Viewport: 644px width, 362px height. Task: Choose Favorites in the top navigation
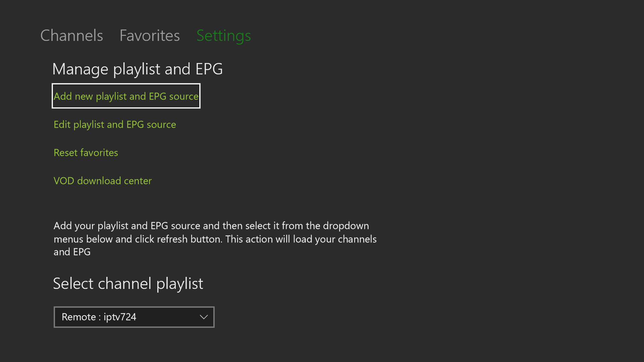[x=150, y=36]
